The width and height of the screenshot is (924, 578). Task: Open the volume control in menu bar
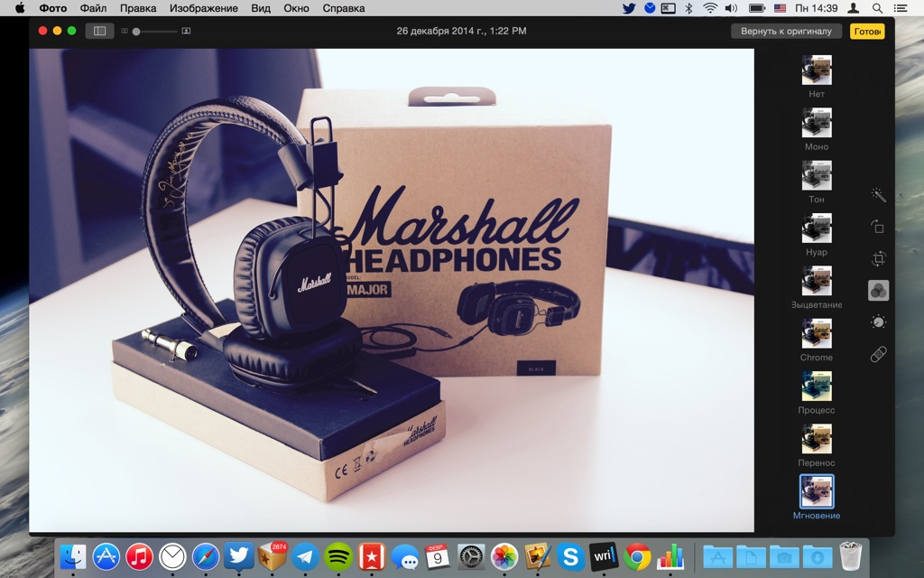(731, 8)
